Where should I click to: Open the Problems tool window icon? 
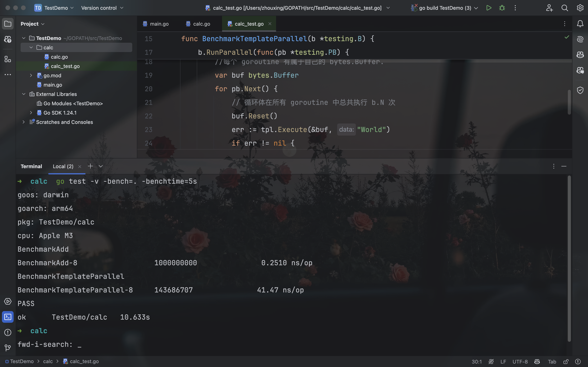point(8,332)
